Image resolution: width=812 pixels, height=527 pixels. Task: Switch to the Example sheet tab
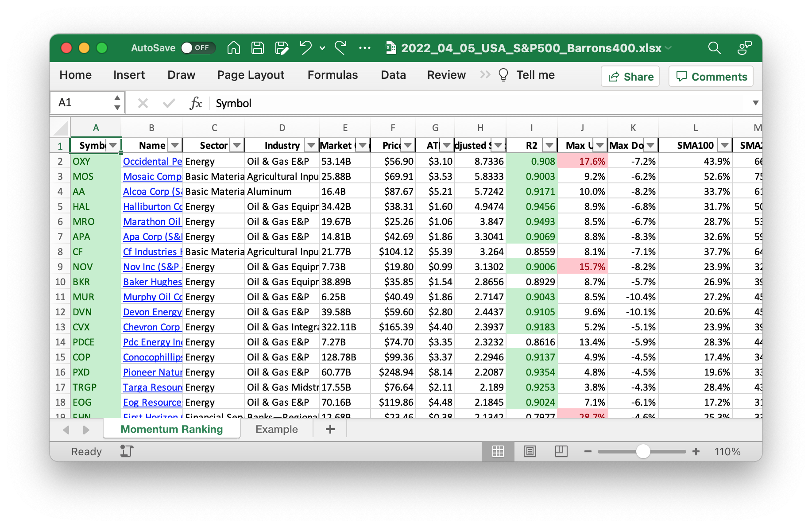tap(276, 429)
